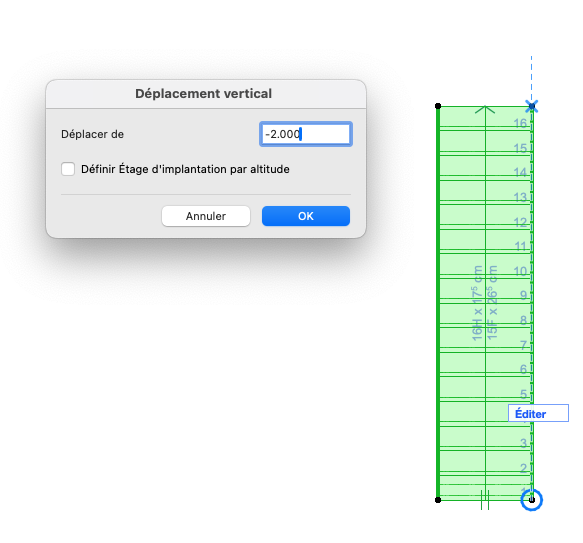
Task: Select the top-left black corner node
Action: pyautogui.click(x=438, y=106)
